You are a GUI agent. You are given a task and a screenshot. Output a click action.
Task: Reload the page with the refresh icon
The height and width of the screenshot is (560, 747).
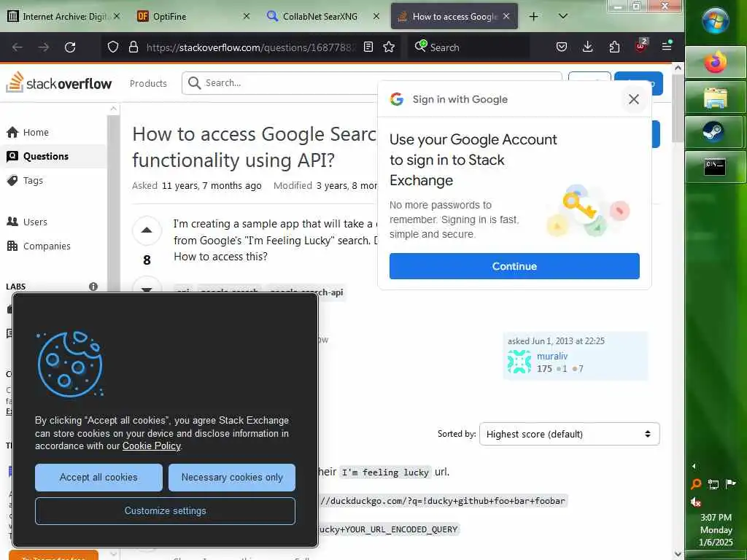[70, 47]
